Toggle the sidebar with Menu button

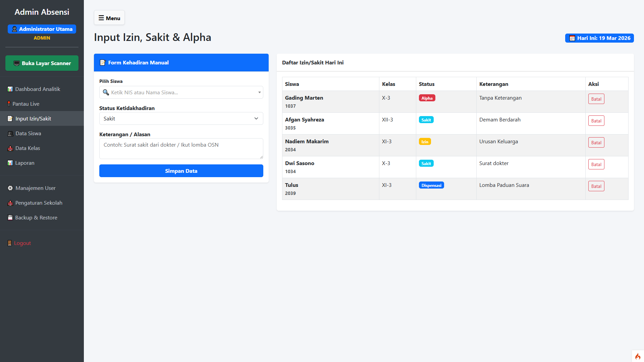[109, 18]
